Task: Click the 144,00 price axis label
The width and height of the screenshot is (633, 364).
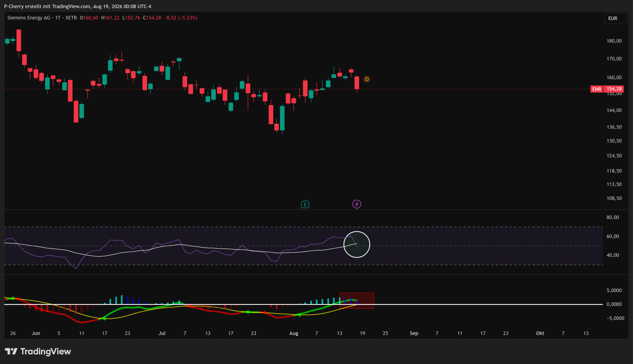Action: coord(614,110)
